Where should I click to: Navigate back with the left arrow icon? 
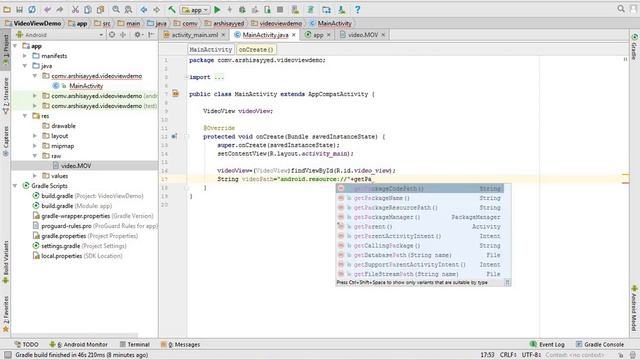pyautogui.click(x=144, y=9)
